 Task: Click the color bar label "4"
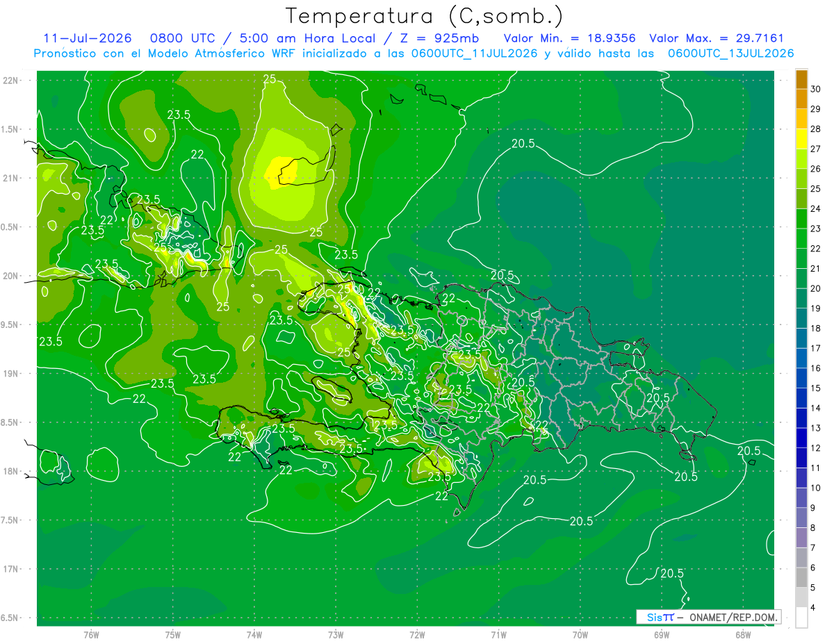813,608
